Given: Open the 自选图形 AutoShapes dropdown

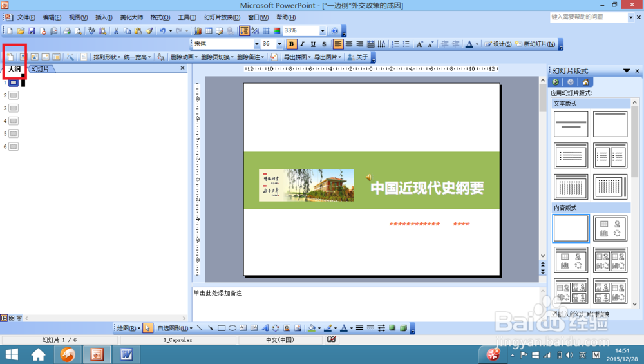Looking at the screenshot, I should pos(175,328).
